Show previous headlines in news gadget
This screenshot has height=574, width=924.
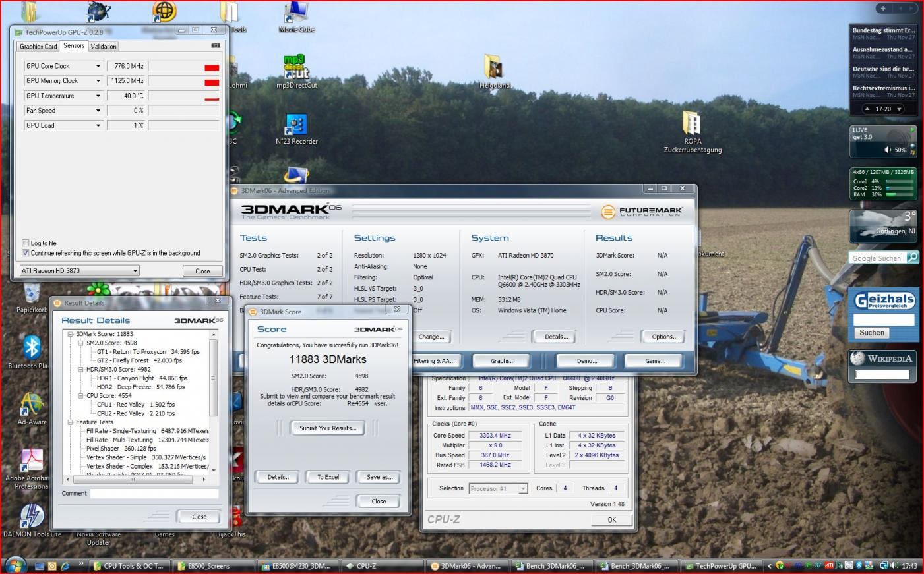[x=867, y=109]
